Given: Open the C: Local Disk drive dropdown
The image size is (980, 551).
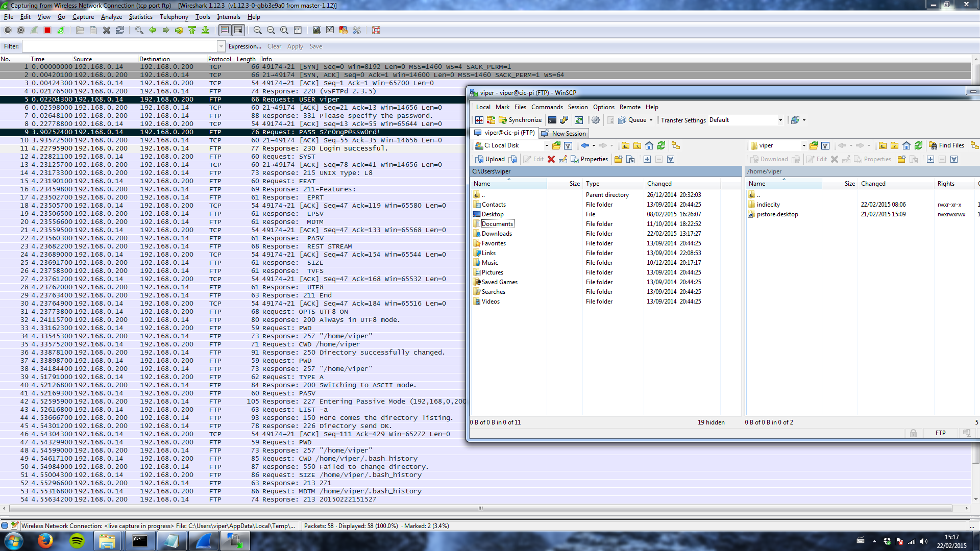Looking at the screenshot, I should (x=546, y=146).
